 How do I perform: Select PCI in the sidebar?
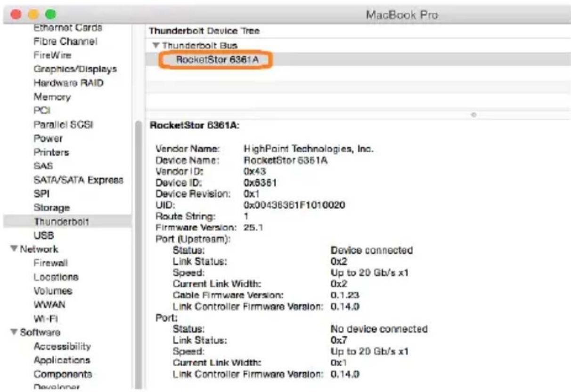coord(42,110)
